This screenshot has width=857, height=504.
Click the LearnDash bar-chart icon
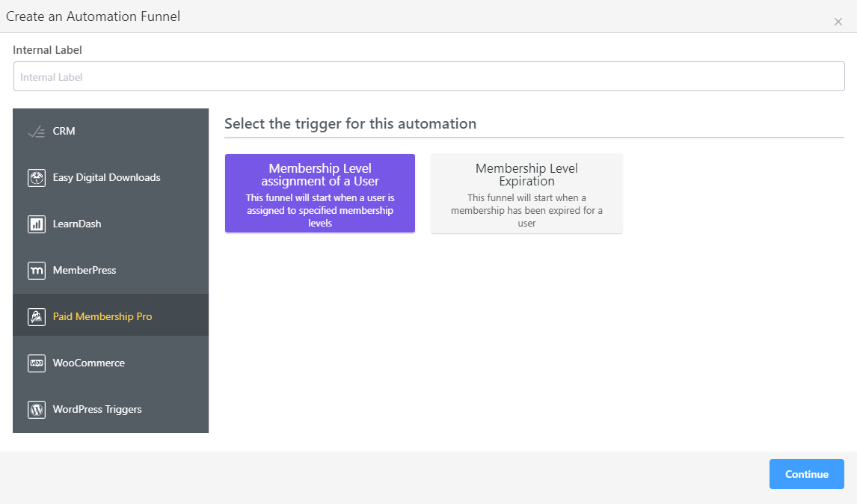click(36, 224)
